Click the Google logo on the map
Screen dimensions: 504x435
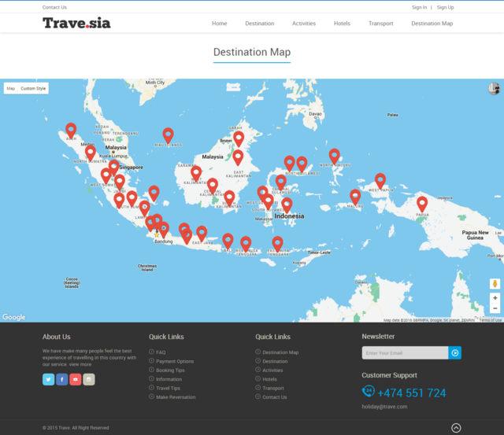pyautogui.click(x=14, y=317)
